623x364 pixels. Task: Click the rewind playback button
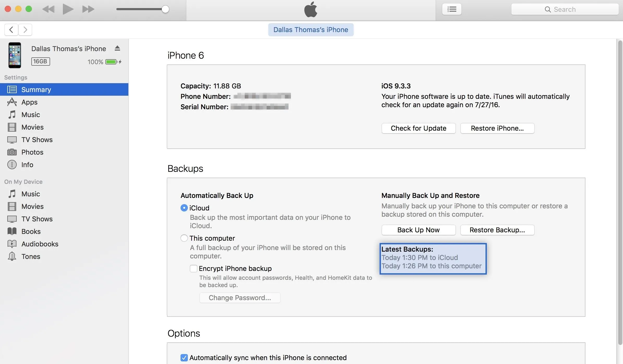pyautogui.click(x=49, y=9)
